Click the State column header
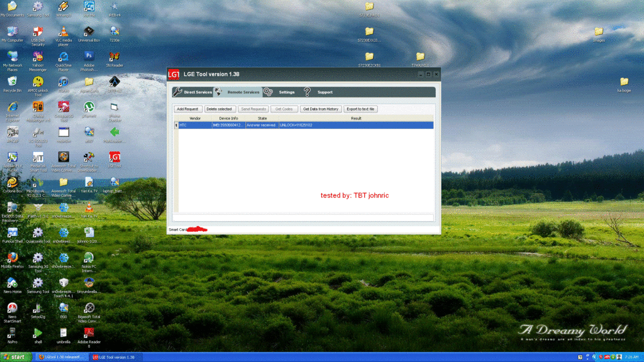 pos(262,118)
